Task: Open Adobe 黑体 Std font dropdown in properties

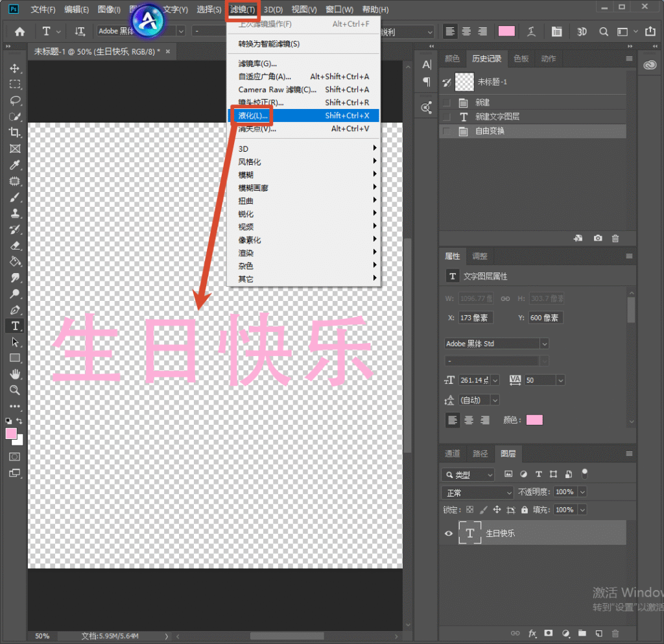Action: (545, 344)
